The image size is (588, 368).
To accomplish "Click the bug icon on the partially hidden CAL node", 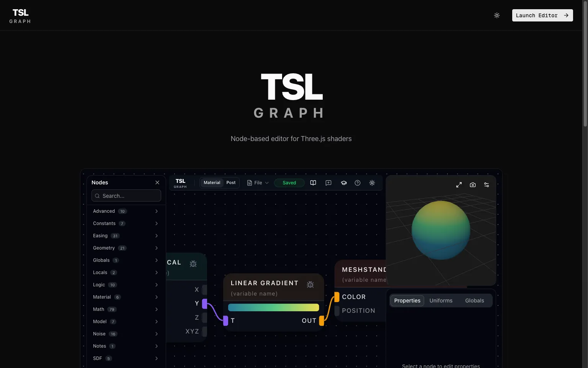I will 193,264.
